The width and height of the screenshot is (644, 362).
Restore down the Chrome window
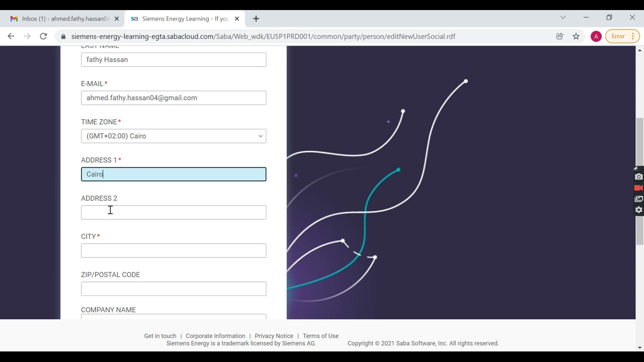click(x=609, y=18)
